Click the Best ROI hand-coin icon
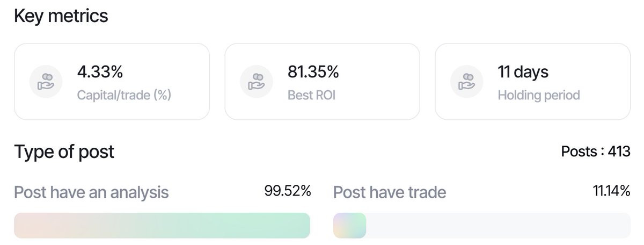This screenshot has height=245, width=644. [x=257, y=82]
